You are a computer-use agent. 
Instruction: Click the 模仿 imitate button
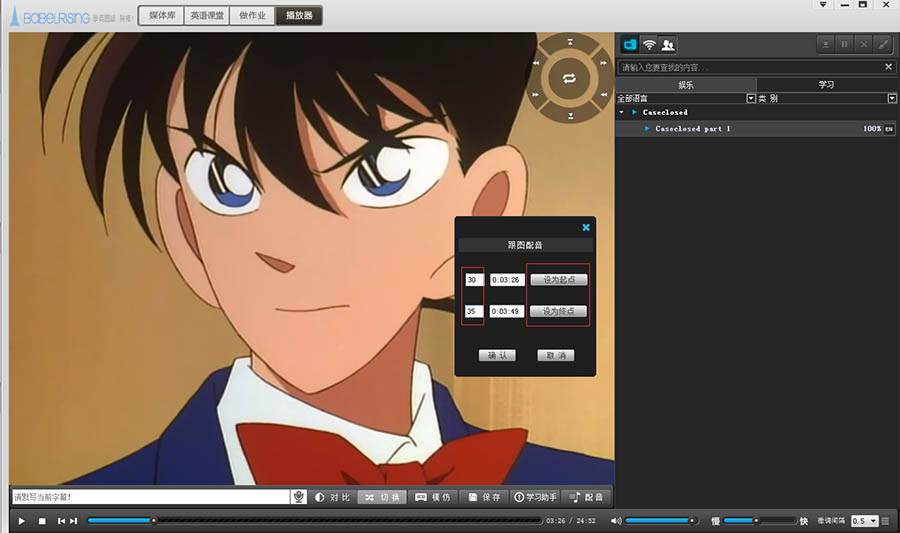click(x=433, y=497)
